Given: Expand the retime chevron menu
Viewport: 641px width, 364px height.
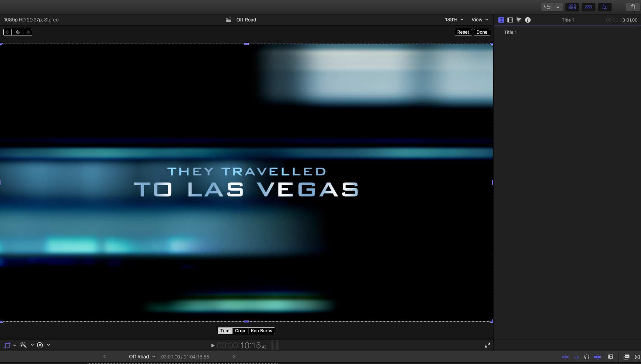Looking at the screenshot, I should 48,345.
